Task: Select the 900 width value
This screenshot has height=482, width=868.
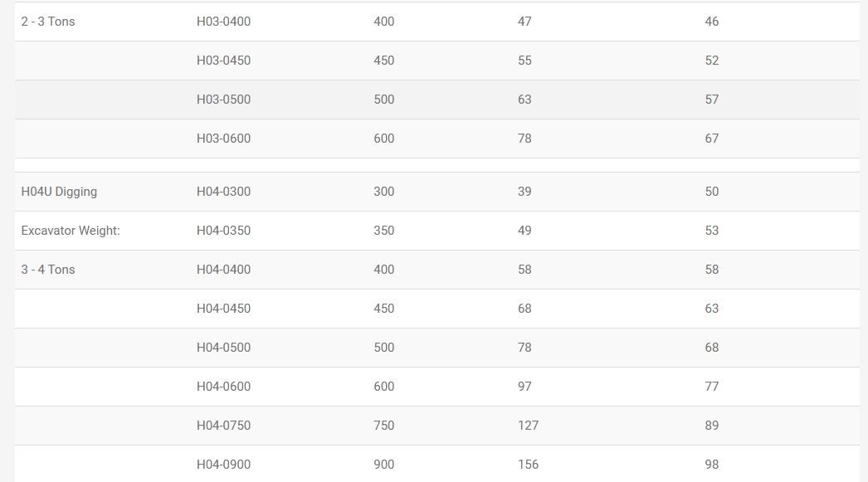Action: coord(383,465)
